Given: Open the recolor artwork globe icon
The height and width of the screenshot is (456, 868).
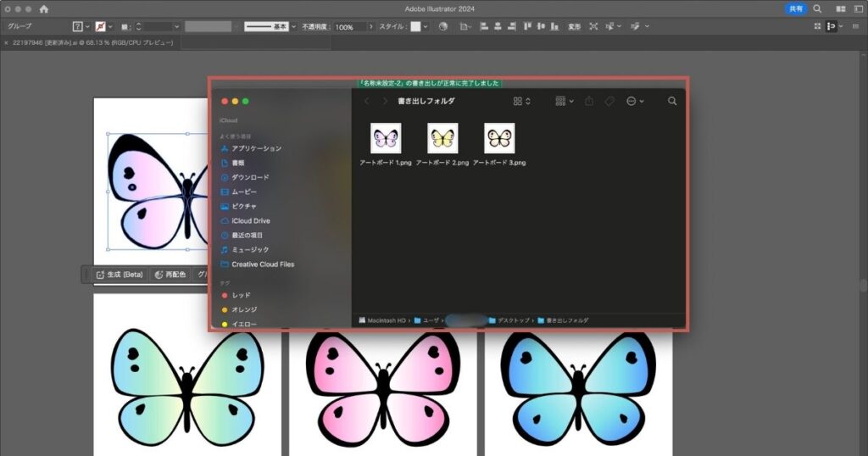Looking at the screenshot, I should (442, 27).
